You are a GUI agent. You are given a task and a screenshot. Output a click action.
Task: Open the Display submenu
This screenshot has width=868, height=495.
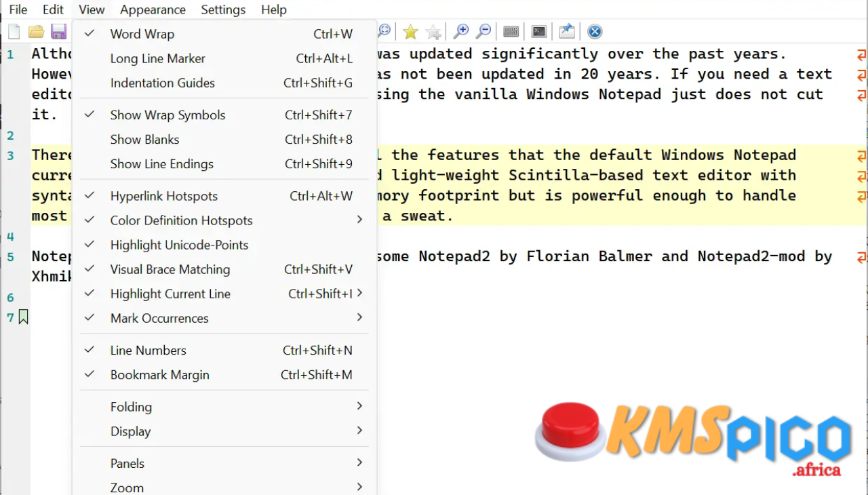click(224, 431)
